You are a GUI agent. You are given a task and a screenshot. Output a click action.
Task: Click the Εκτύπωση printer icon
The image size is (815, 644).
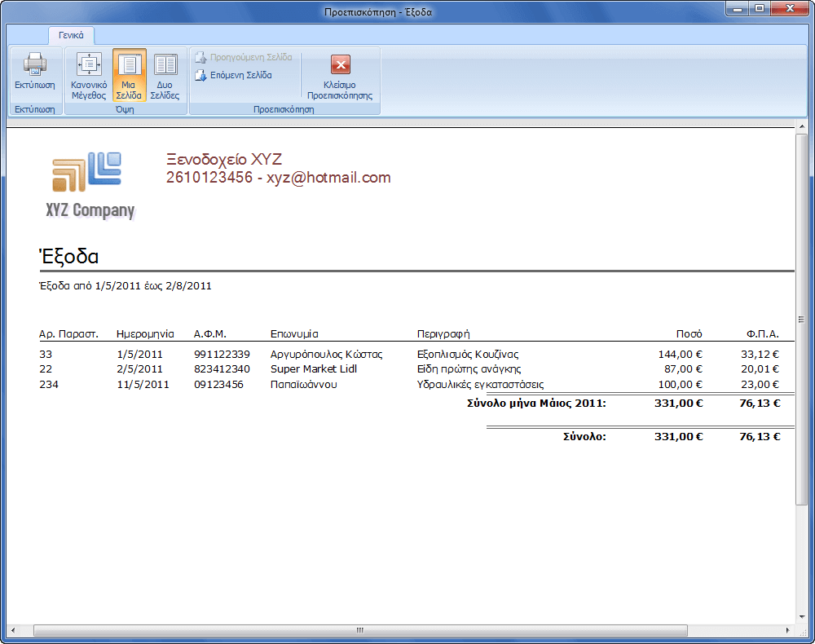click(x=34, y=67)
